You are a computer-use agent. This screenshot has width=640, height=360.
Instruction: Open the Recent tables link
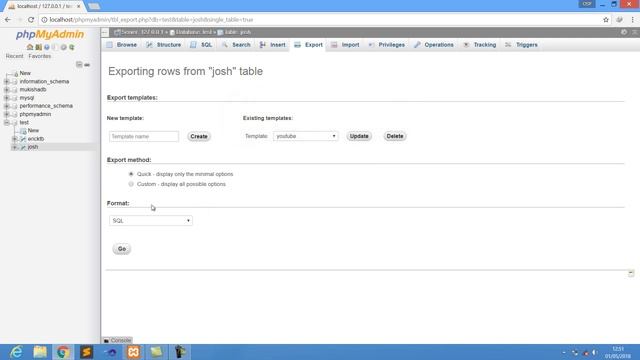(14, 56)
